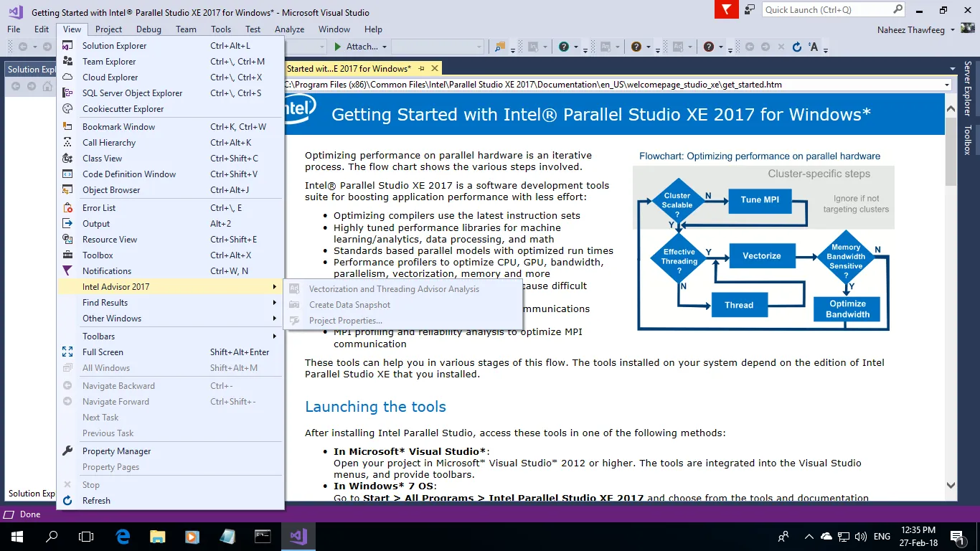Click the red help question-mark icon
980x551 pixels.
pos(709,47)
